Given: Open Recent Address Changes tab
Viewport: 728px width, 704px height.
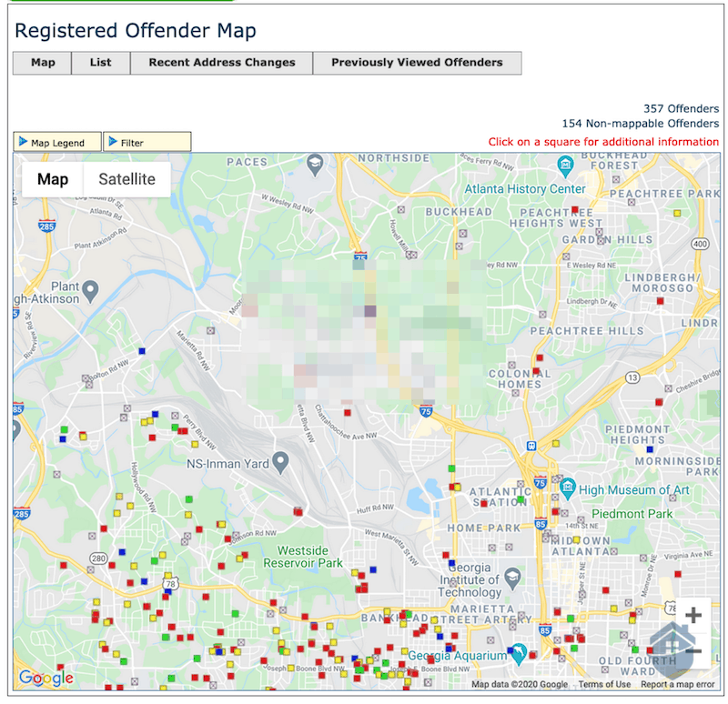Looking at the screenshot, I should pos(221,63).
